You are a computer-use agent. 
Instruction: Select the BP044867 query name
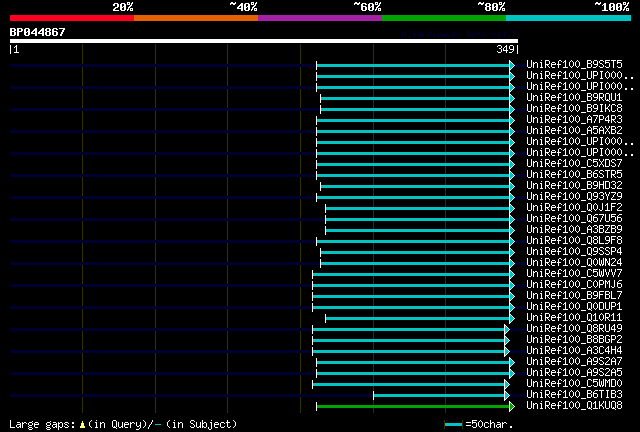pos(38,32)
